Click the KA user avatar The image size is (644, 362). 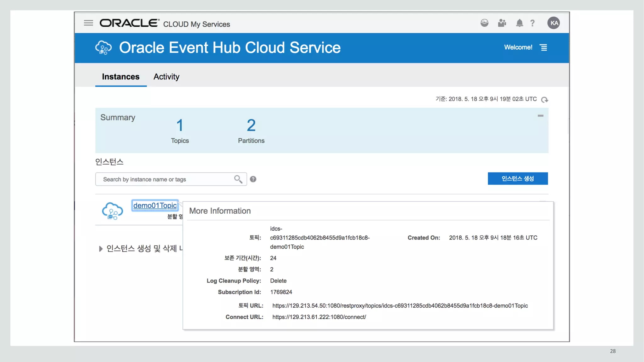[553, 23]
